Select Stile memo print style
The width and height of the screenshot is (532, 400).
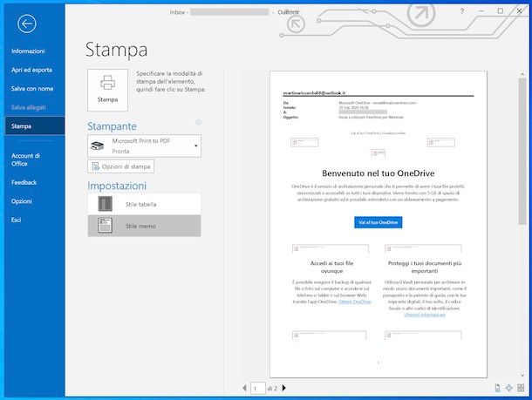pyautogui.click(x=144, y=226)
